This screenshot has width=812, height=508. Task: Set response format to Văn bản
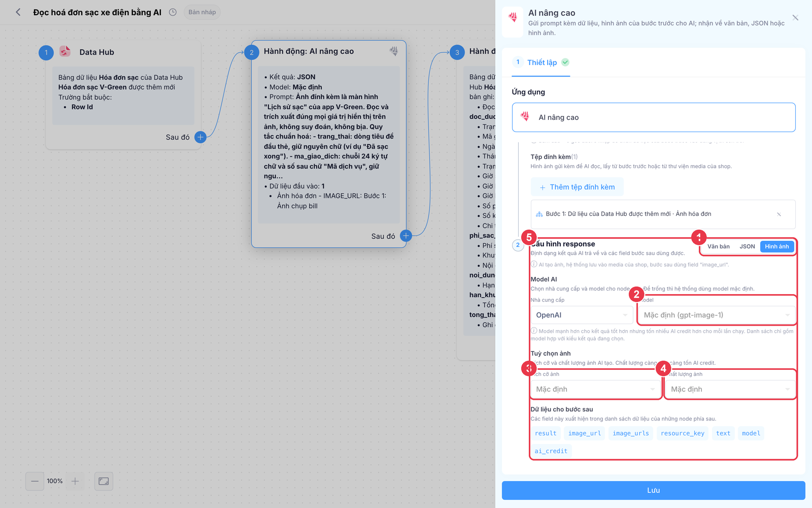(x=719, y=246)
